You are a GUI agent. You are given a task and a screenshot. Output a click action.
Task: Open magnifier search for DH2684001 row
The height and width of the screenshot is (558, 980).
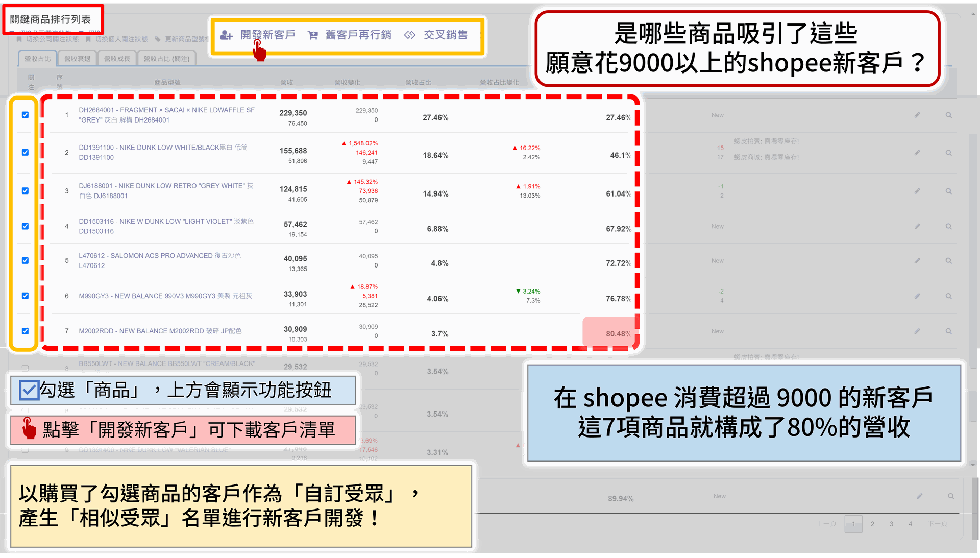[948, 115]
